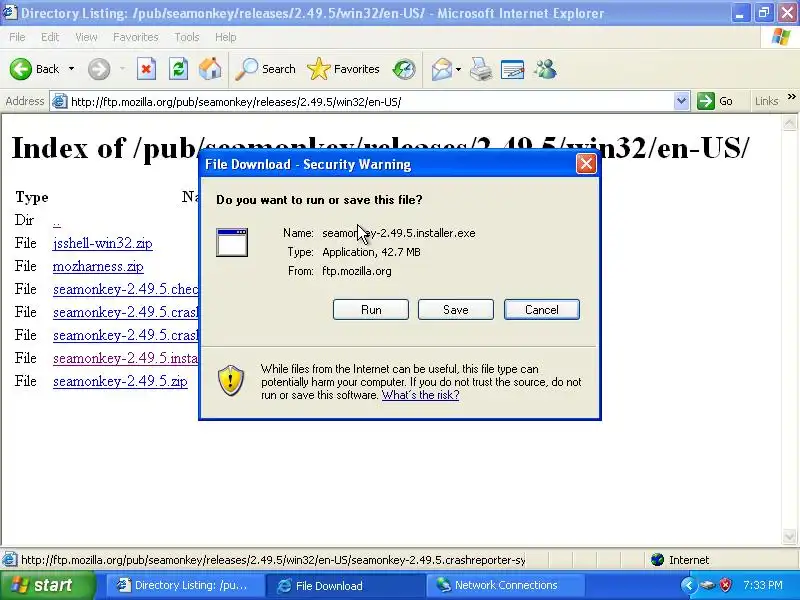The width and height of the screenshot is (800, 600).
Task: Click into the Address URL field
Action: click(370, 102)
